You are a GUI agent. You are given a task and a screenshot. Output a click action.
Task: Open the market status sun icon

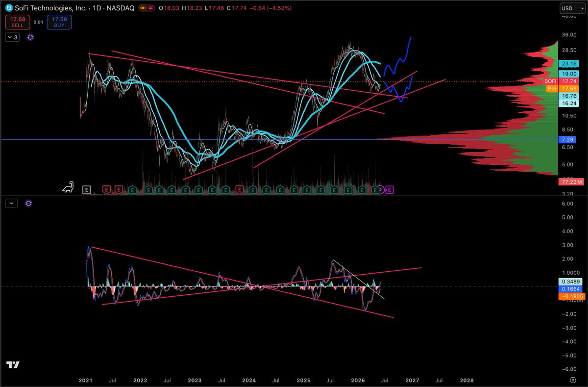142,8
